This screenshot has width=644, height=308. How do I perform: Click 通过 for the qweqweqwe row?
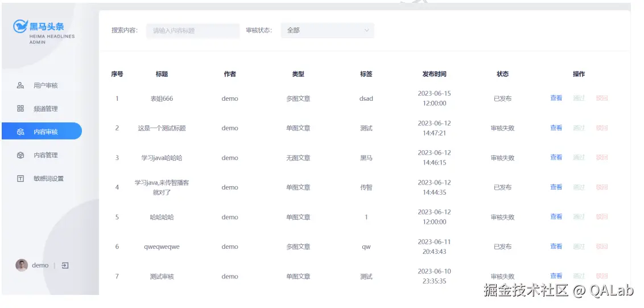pyautogui.click(x=579, y=246)
